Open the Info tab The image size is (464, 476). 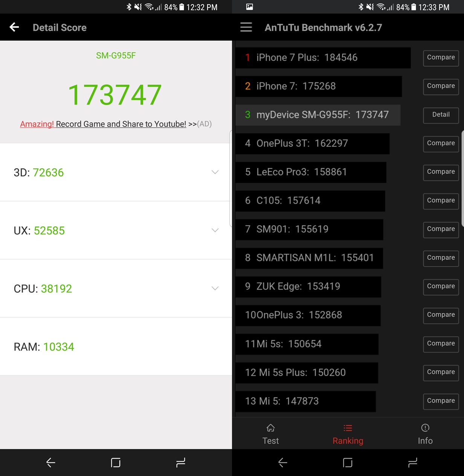425,433
